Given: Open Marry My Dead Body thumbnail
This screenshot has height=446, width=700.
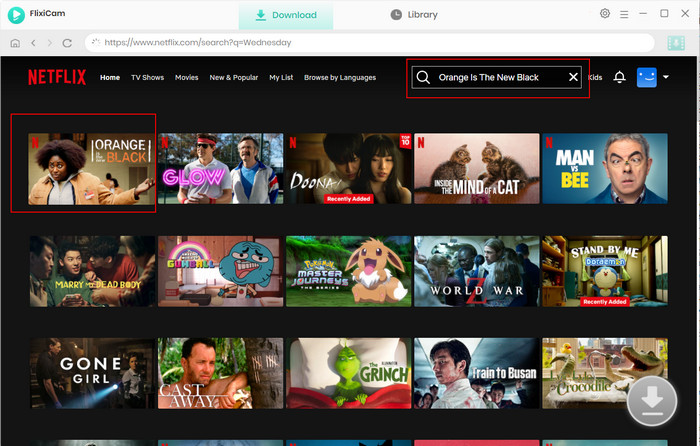Looking at the screenshot, I should 92,271.
